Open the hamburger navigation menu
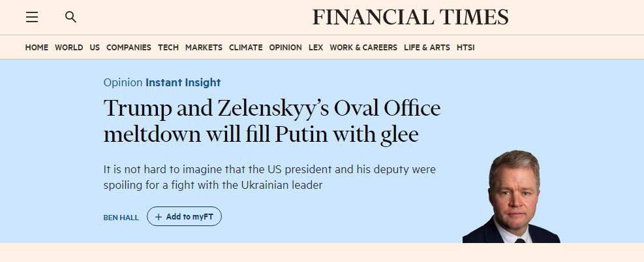This screenshot has height=262, width=644. coord(32,18)
